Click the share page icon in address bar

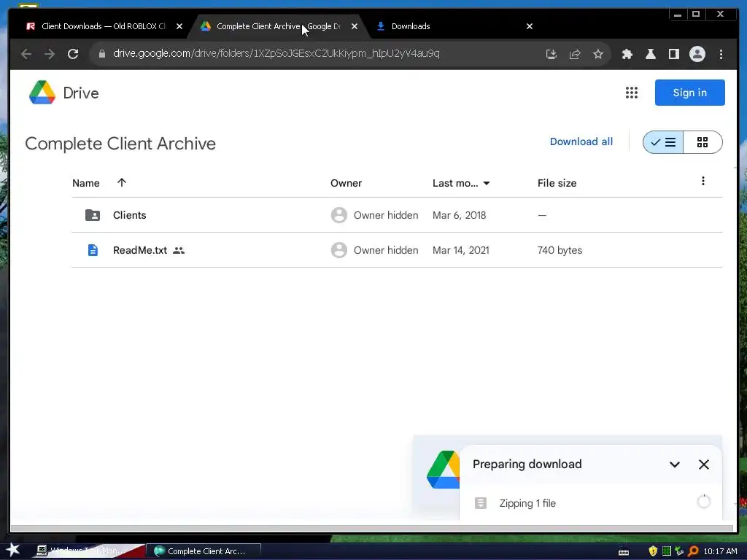point(575,54)
